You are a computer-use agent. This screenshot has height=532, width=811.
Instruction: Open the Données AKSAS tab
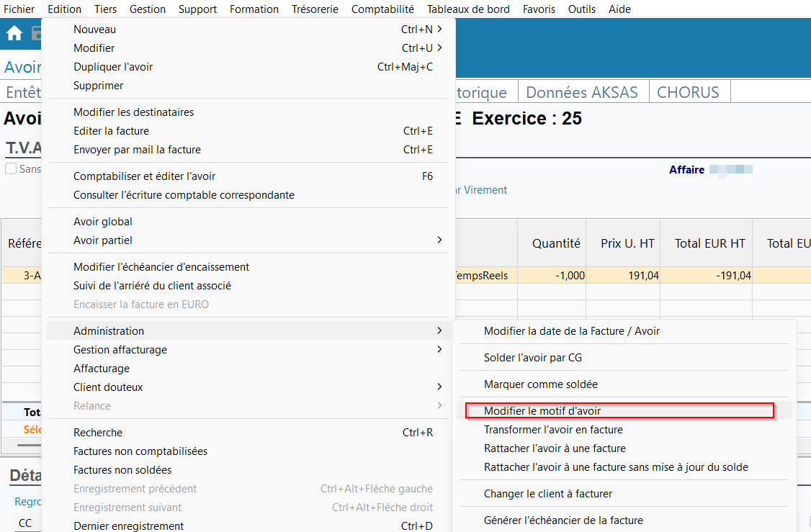pos(582,93)
